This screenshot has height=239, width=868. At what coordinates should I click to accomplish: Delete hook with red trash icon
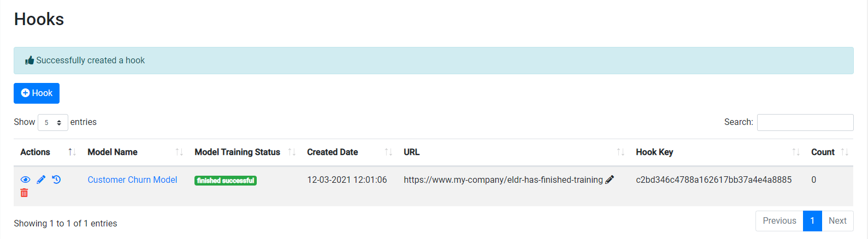click(x=24, y=193)
